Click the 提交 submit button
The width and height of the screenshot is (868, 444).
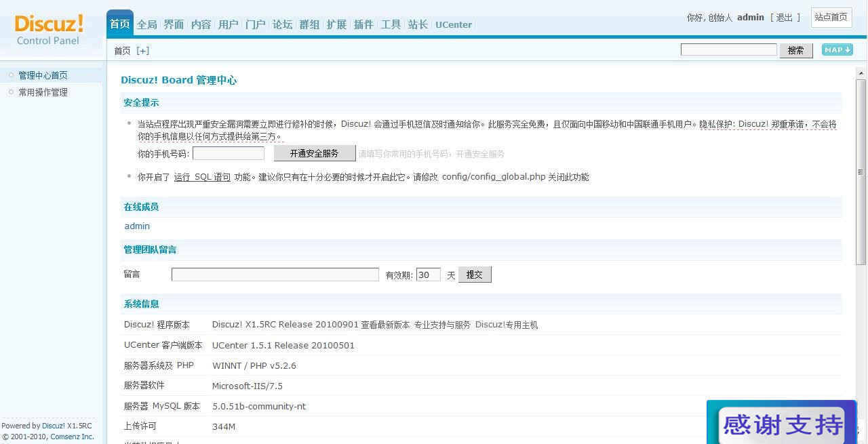pos(475,275)
